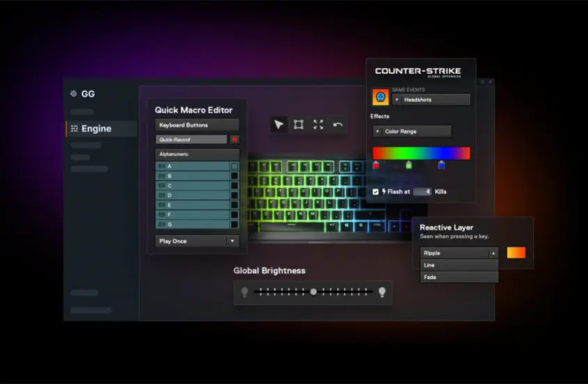Click the orange Headshots game event icon
This screenshot has width=588, height=384.
(380, 97)
